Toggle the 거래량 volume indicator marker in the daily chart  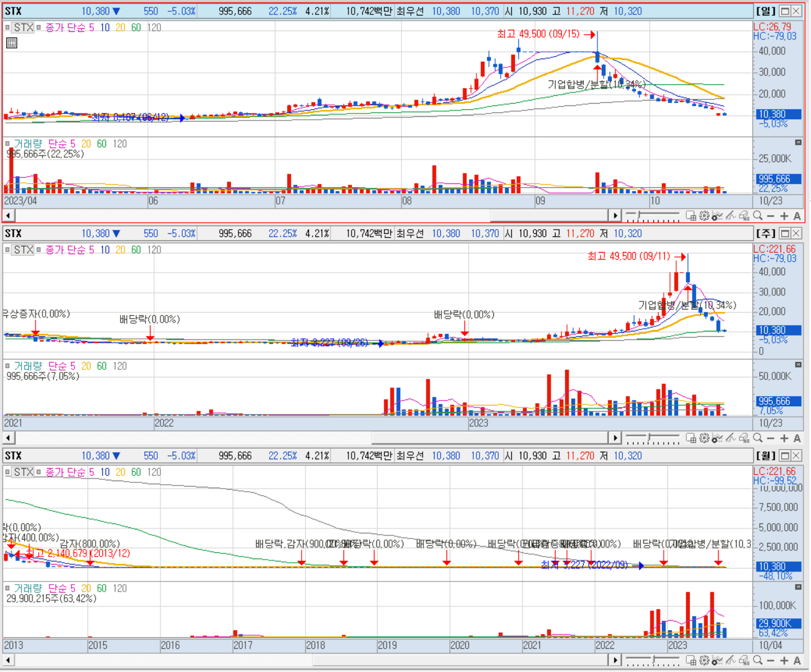8,144
